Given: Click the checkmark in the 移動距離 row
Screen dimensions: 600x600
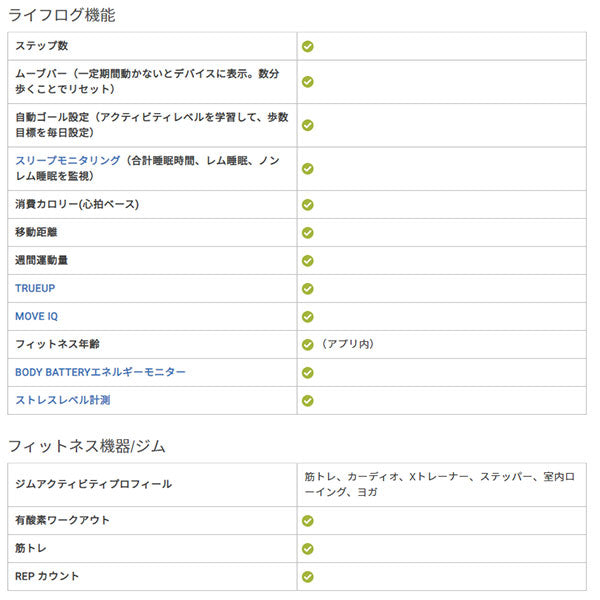Looking at the screenshot, I should tap(308, 232).
